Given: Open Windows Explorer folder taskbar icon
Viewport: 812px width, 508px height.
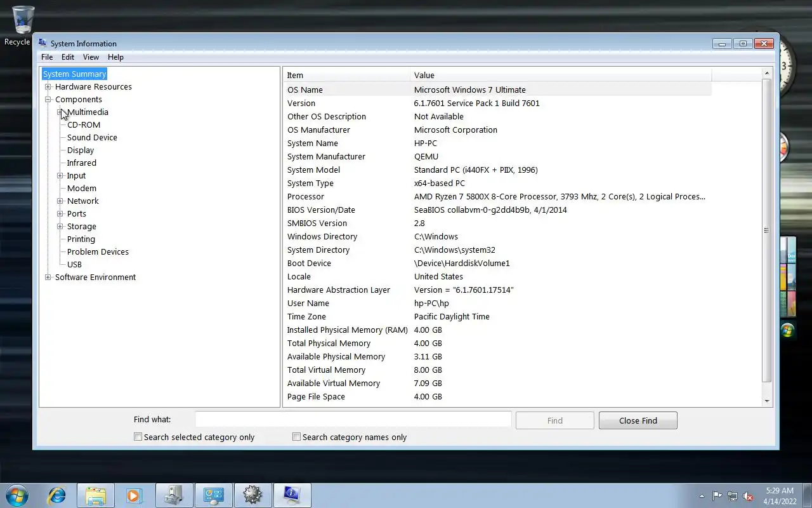Looking at the screenshot, I should (x=96, y=495).
